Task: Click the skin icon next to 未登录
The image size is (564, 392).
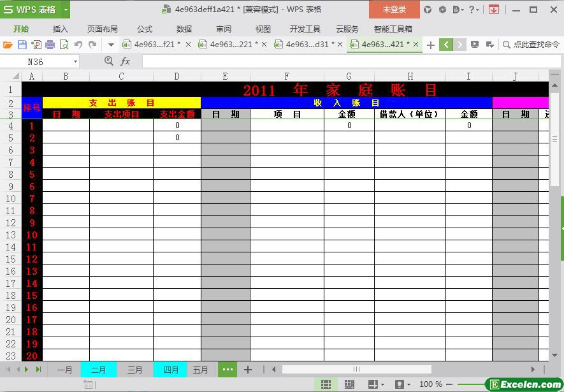Action: [428, 10]
